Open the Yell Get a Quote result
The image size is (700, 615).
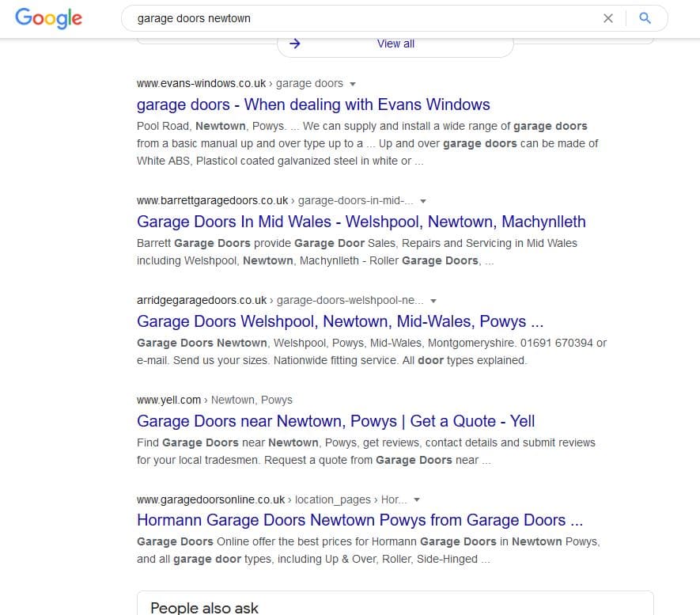(x=335, y=421)
